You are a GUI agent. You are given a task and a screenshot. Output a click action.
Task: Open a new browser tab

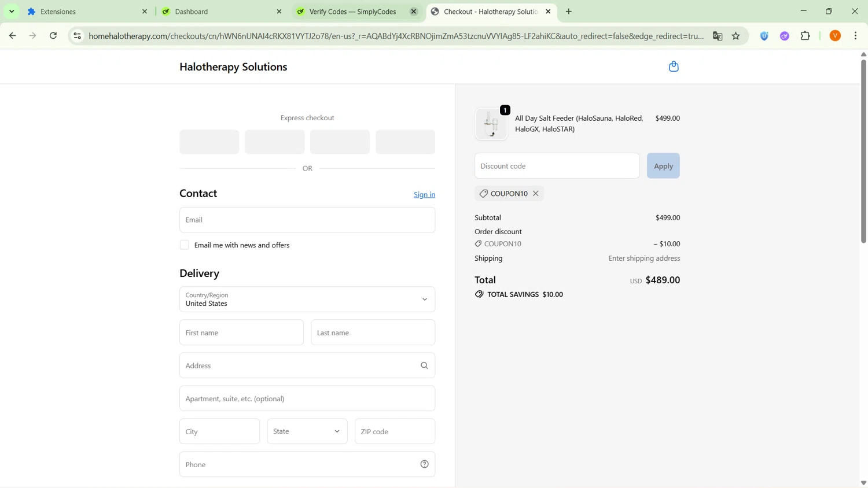(569, 12)
